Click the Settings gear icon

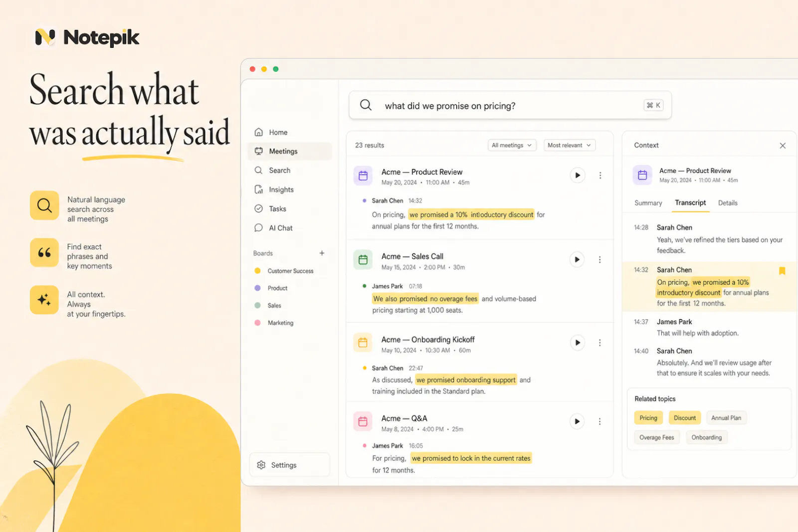(261, 465)
